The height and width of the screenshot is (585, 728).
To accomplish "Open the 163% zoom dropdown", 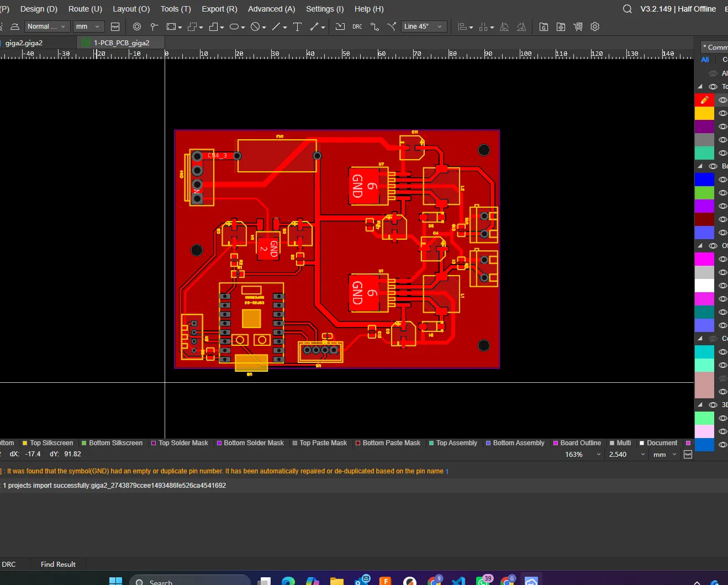I will point(582,455).
